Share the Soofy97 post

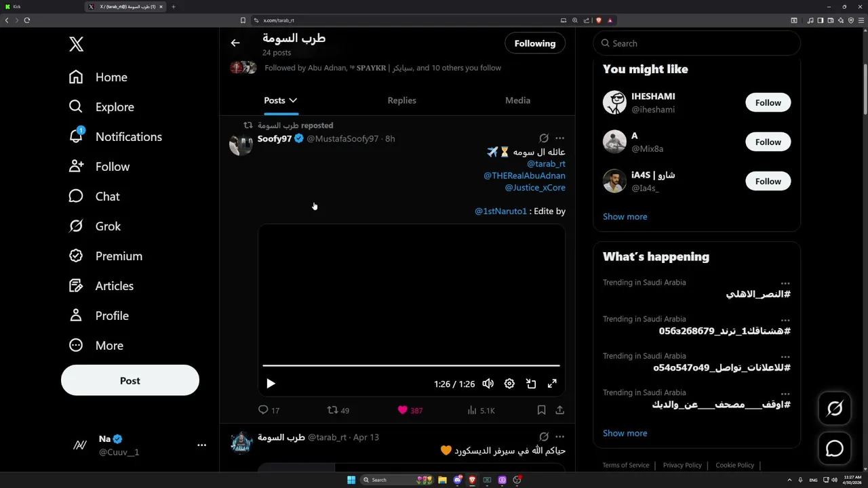click(559, 410)
